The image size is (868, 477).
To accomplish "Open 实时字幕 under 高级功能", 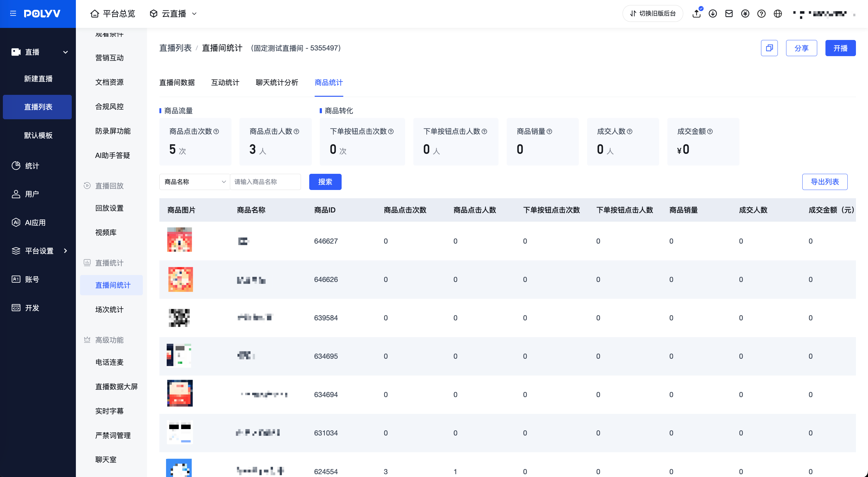I will (x=109, y=411).
